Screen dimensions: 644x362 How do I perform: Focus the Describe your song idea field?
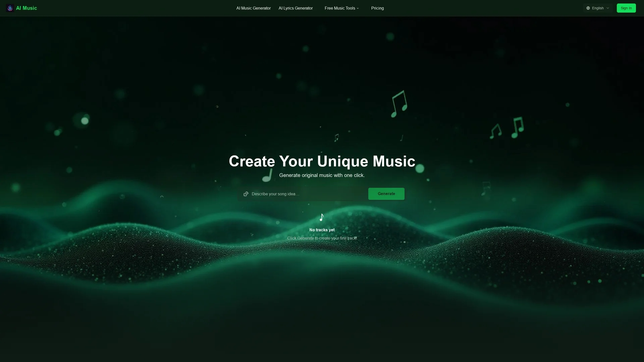[302, 194]
